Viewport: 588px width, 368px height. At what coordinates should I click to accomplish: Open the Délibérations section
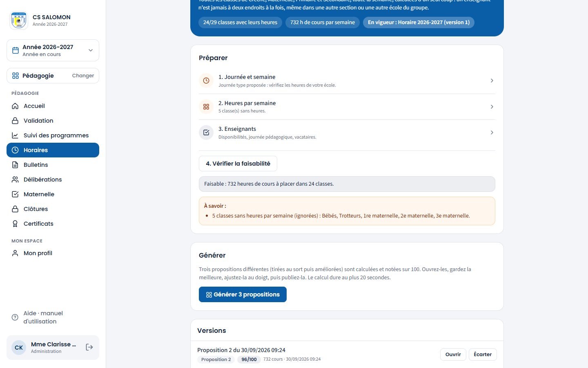click(53, 180)
